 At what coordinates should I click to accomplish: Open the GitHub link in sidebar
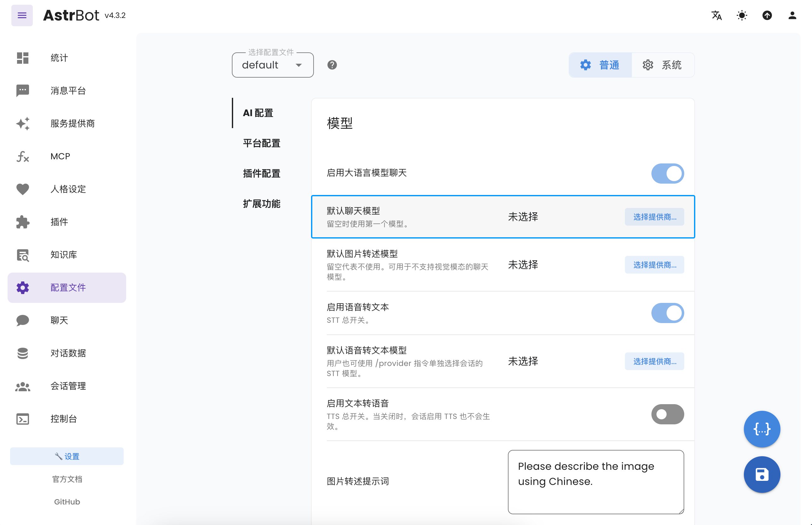(x=67, y=501)
